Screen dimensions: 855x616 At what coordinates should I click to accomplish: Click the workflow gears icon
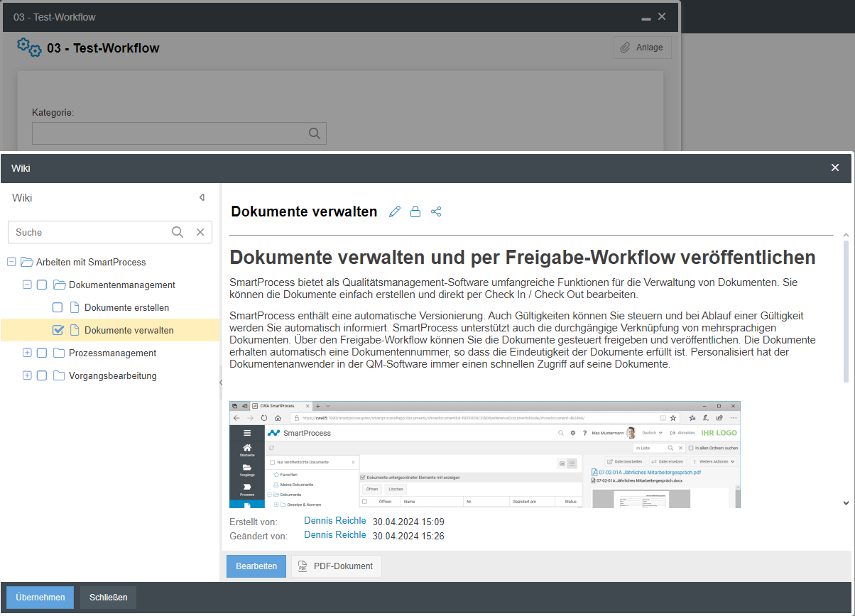[29, 48]
